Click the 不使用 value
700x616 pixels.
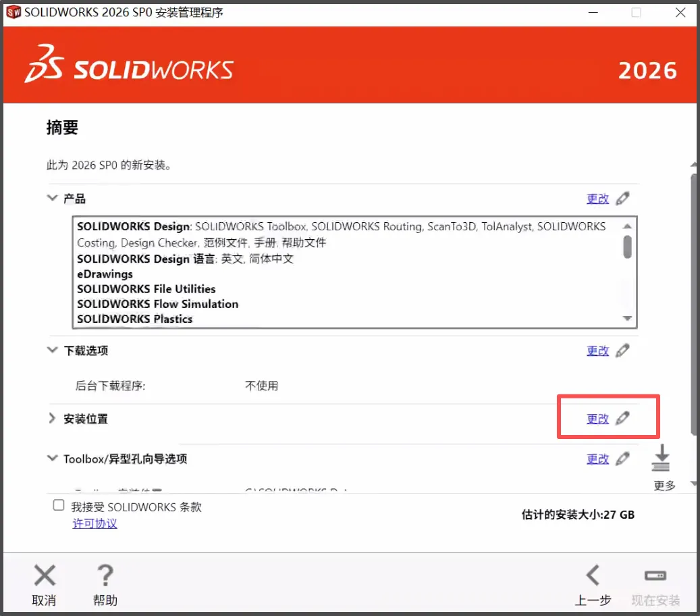(x=262, y=386)
